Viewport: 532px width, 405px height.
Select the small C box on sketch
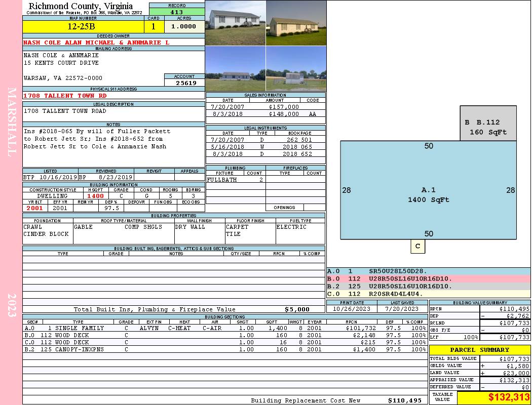[417, 247]
